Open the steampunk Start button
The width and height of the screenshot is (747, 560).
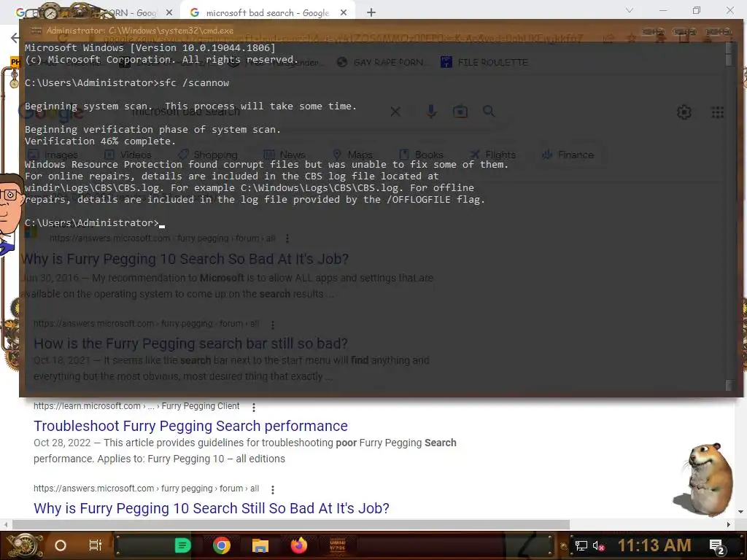click(x=23, y=545)
